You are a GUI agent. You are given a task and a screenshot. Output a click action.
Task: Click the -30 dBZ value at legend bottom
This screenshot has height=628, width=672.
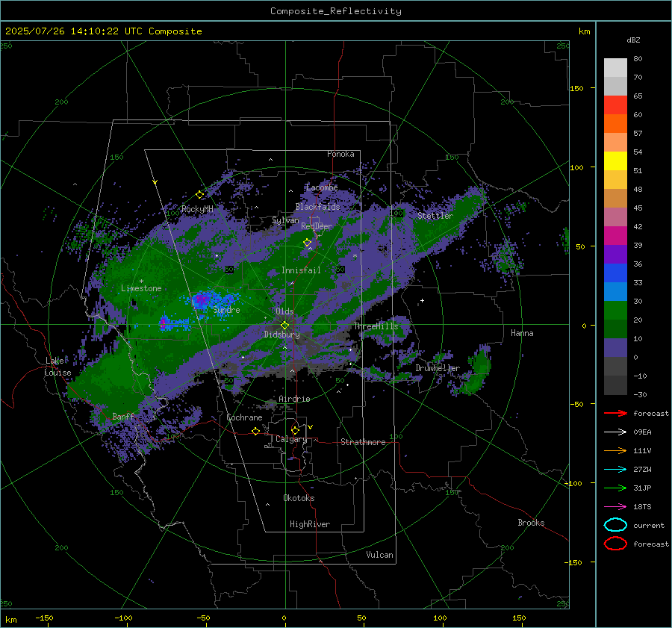click(x=640, y=394)
